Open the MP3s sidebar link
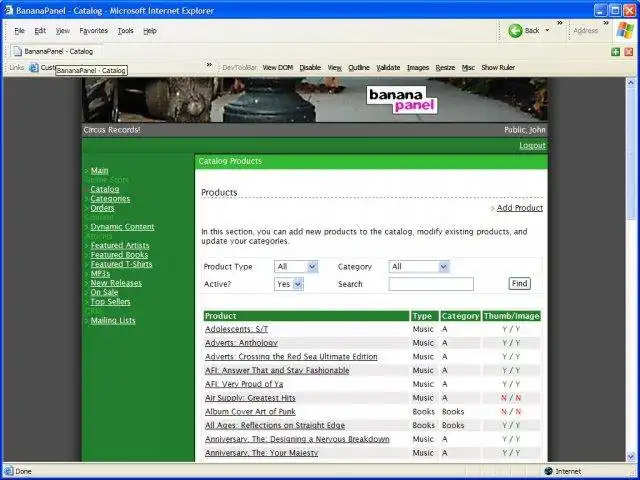This screenshot has height=480, width=640. click(x=100, y=273)
